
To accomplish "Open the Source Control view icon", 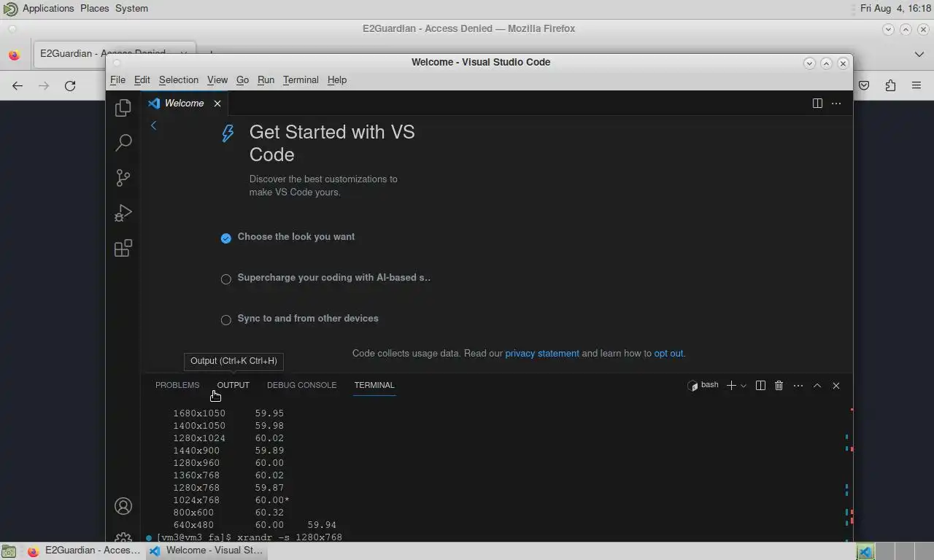I will [123, 178].
